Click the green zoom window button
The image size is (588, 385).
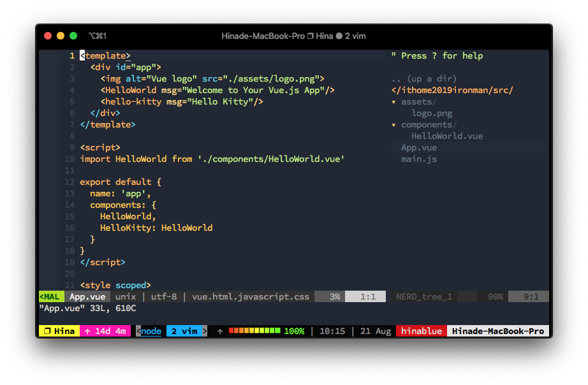pos(73,36)
